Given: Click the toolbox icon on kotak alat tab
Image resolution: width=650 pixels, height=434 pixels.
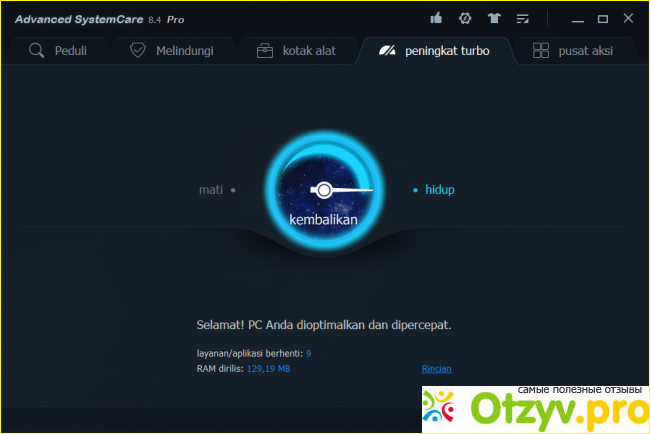Looking at the screenshot, I should coord(264,51).
